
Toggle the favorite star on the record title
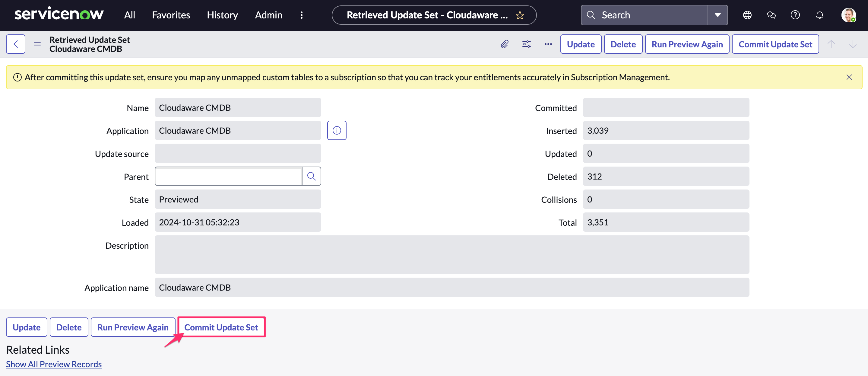tap(520, 15)
